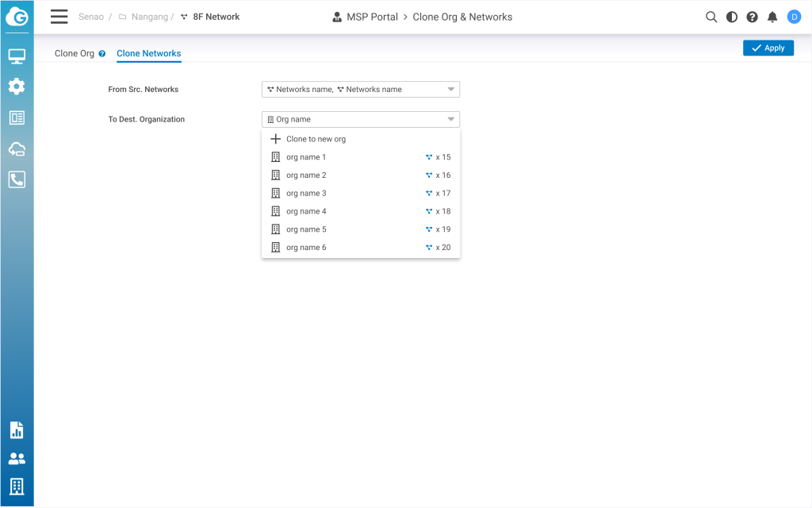The height and width of the screenshot is (508, 812).
Task: Switch to the Clone Org tab
Action: [x=74, y=54]
